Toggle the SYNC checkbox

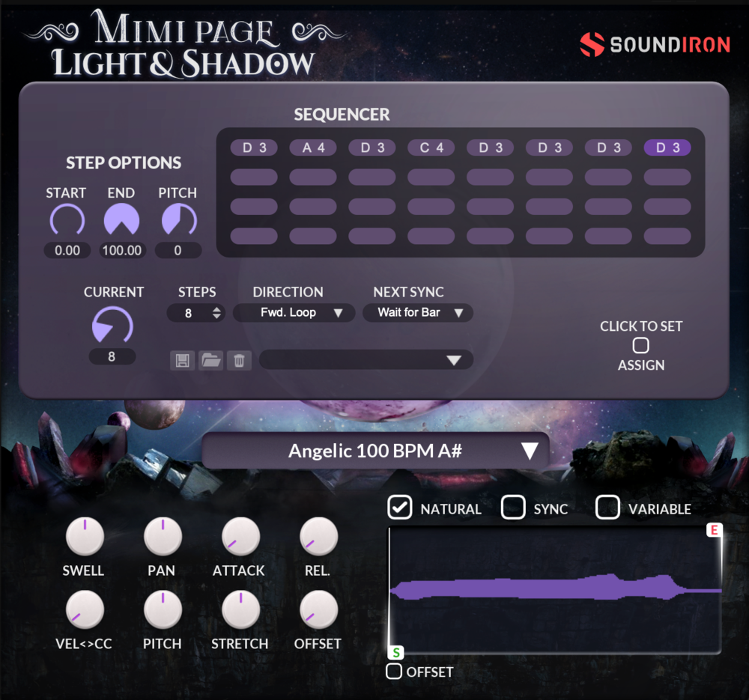[x=513, y=507]
